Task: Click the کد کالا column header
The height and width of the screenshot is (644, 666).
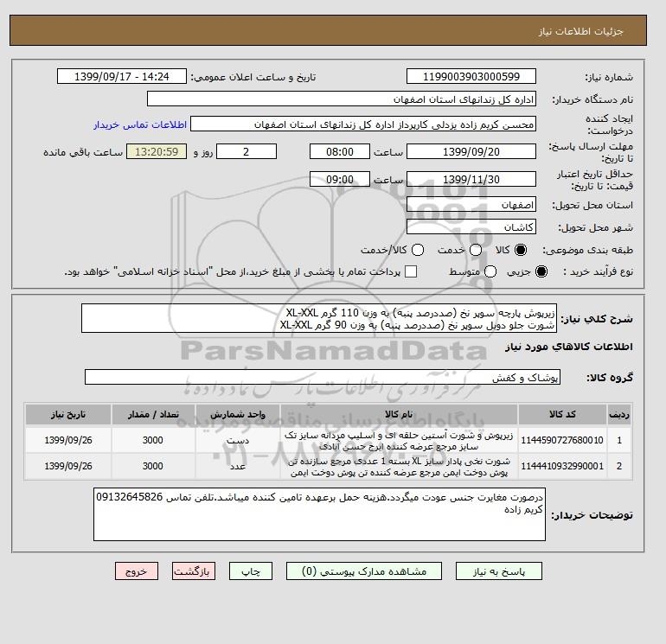Action: pyautogui.click(x=562, y=414)
